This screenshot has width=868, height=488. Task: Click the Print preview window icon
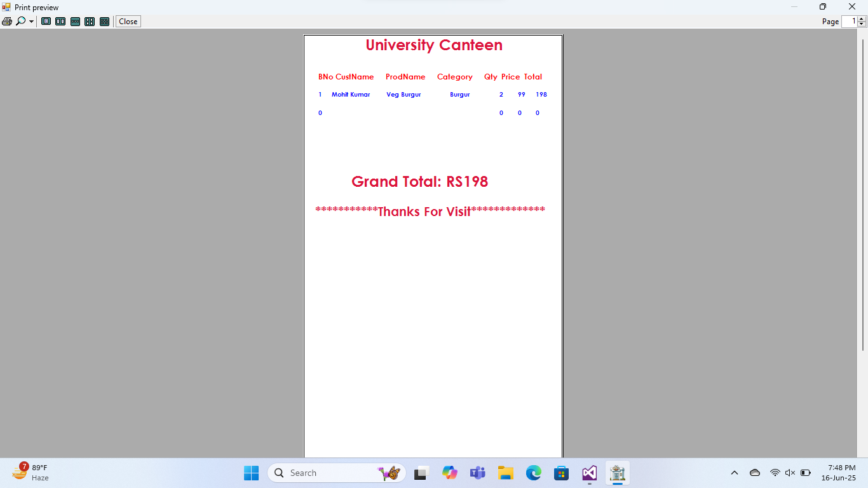coord(6,7)
